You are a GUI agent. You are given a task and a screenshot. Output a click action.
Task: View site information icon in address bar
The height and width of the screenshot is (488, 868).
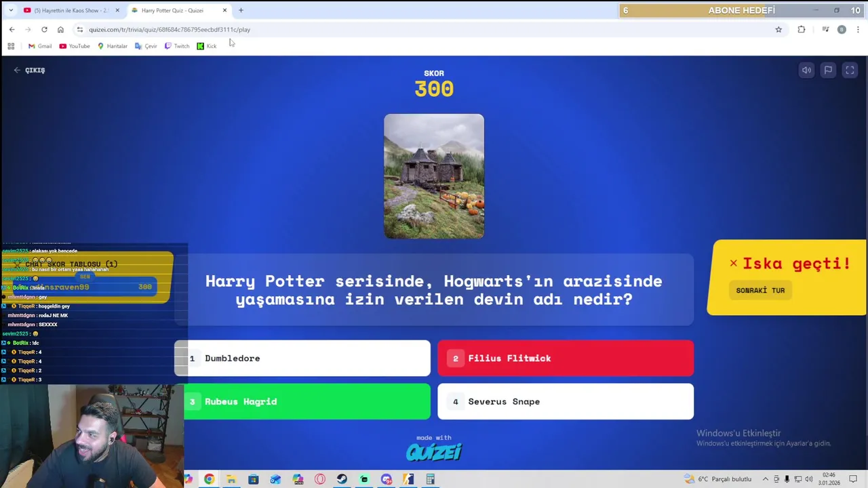pyautogui.click(x=80, y=29)
